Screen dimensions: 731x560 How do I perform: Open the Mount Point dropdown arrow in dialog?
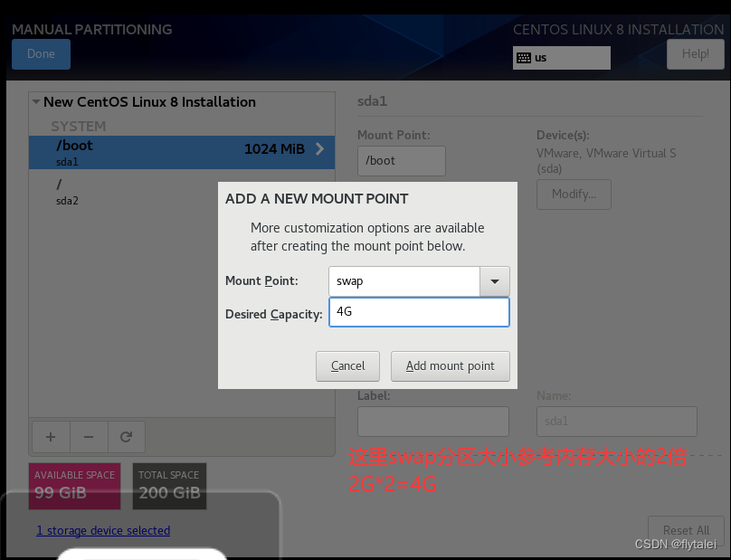[495, 281]
